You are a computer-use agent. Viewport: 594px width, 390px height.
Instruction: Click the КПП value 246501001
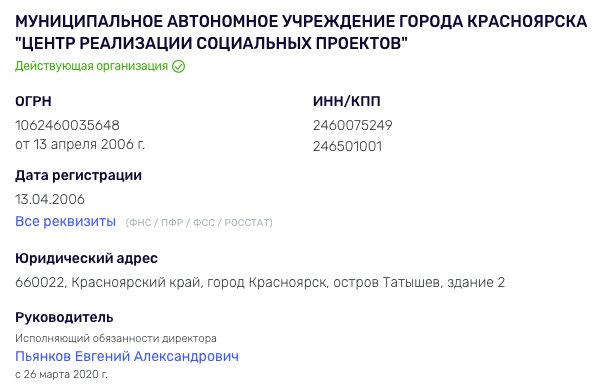pyautogui.click(x=347, y=146)
